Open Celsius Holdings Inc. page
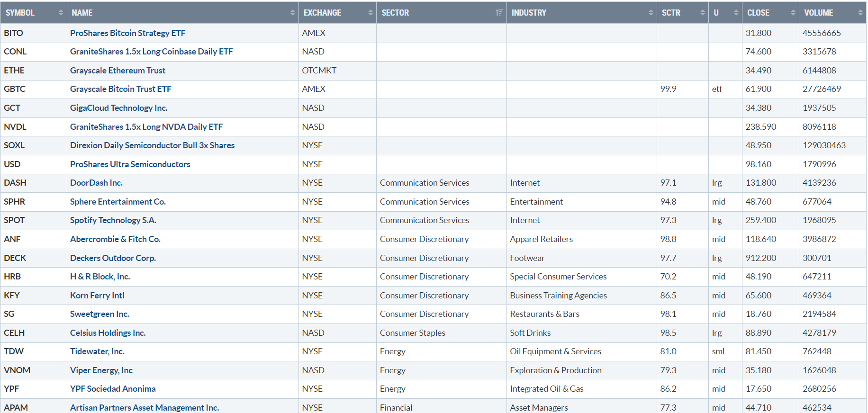This screenshot has width=868, height=413. [x=108, y=333]
